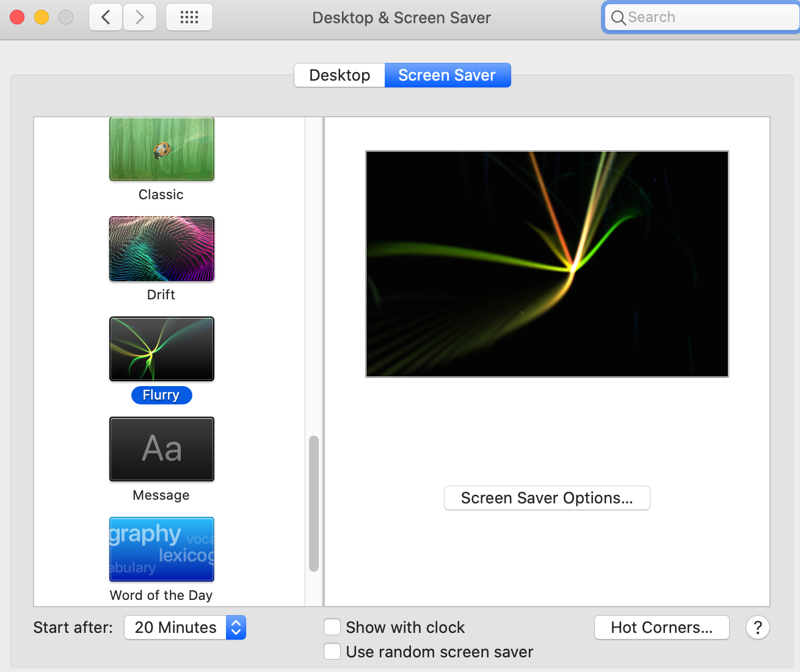Select the Message screen saver thumbnail
Screen dimensions: 800x672
[161, 449]
